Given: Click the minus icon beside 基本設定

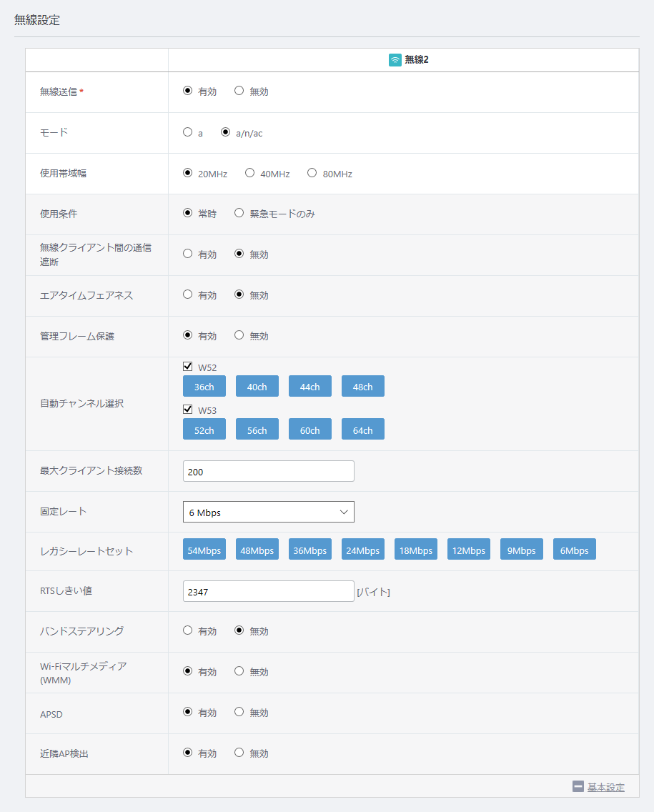Looking at the screenshot, I should [x=578, y=786].
